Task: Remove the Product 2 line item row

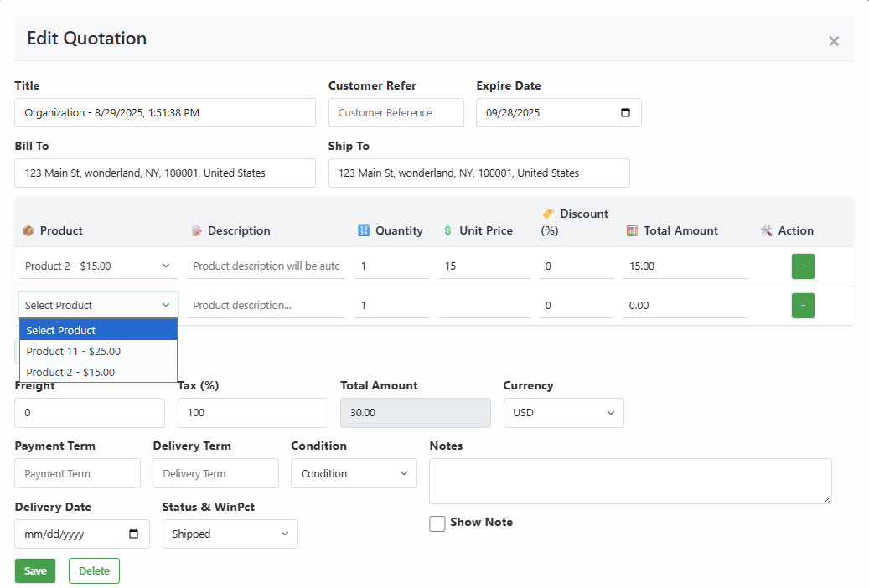Action: (x=802, y=266)
